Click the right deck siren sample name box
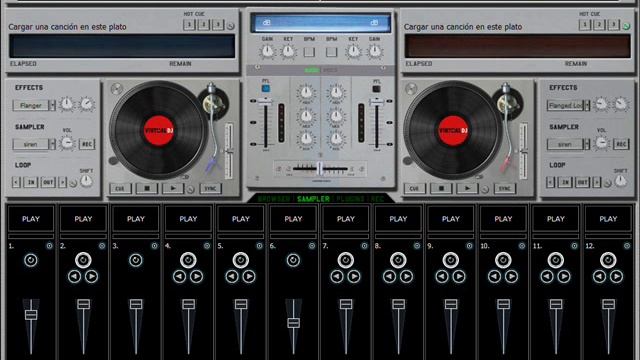Screen dimensions: 640x360 pyautogui.click(x=565, y=144)
